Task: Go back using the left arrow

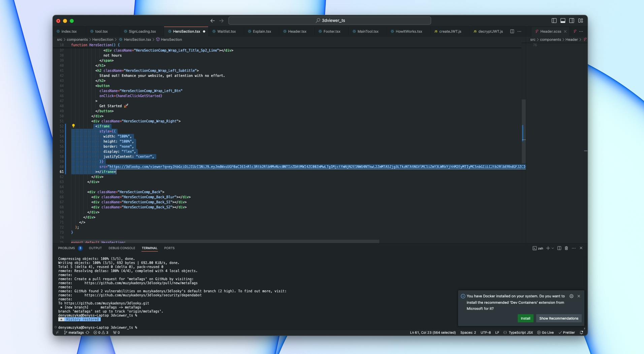Action: (213, 21)
